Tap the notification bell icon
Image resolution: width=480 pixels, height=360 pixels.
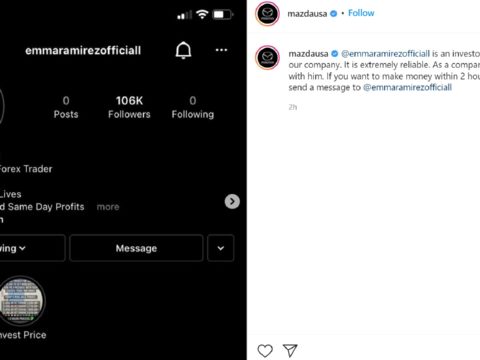[x=183, y=50]
